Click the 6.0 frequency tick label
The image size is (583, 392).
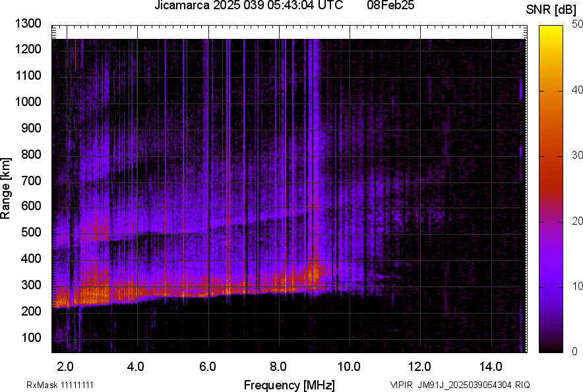coord(207,366)
